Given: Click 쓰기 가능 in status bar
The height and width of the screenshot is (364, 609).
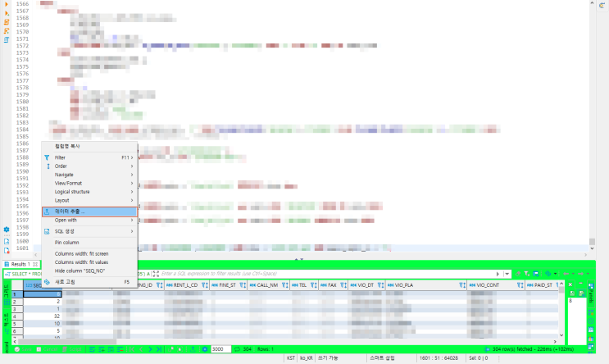Looking at the screenshot, I should tap(328, 358).
